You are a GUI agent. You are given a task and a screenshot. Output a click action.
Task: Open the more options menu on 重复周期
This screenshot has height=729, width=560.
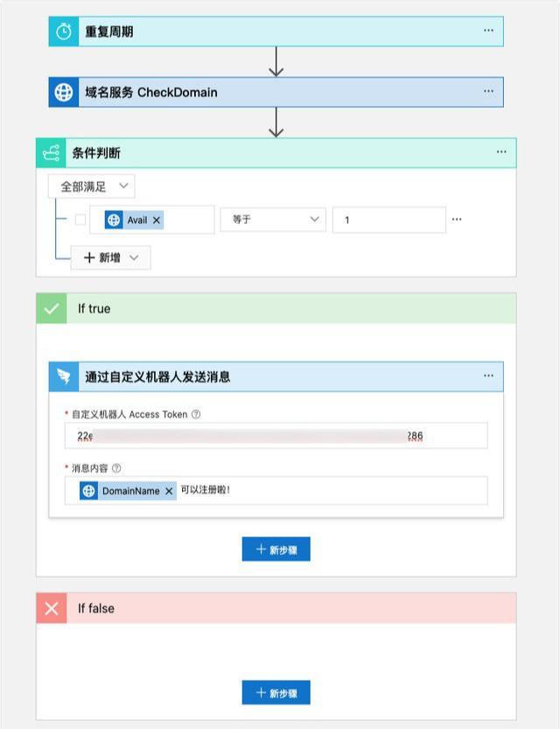coord(487,31)
